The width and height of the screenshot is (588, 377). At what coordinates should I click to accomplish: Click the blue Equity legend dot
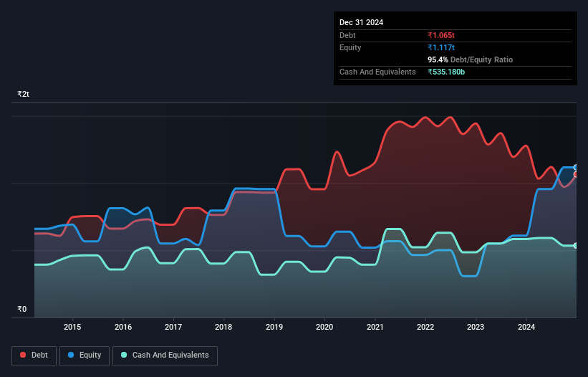tap(71, 355)
